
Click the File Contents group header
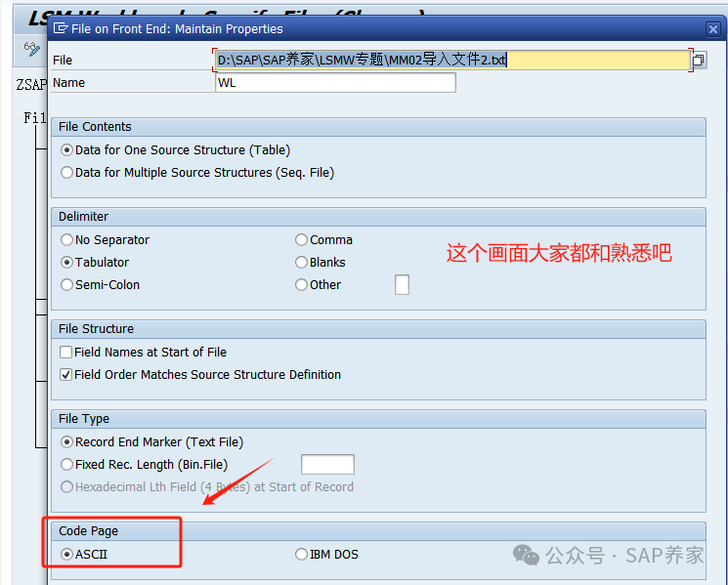point(378,127)
